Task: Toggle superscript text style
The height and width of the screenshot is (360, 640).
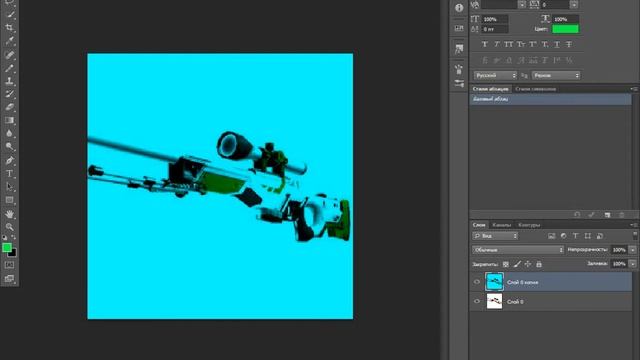Action: 533,44
